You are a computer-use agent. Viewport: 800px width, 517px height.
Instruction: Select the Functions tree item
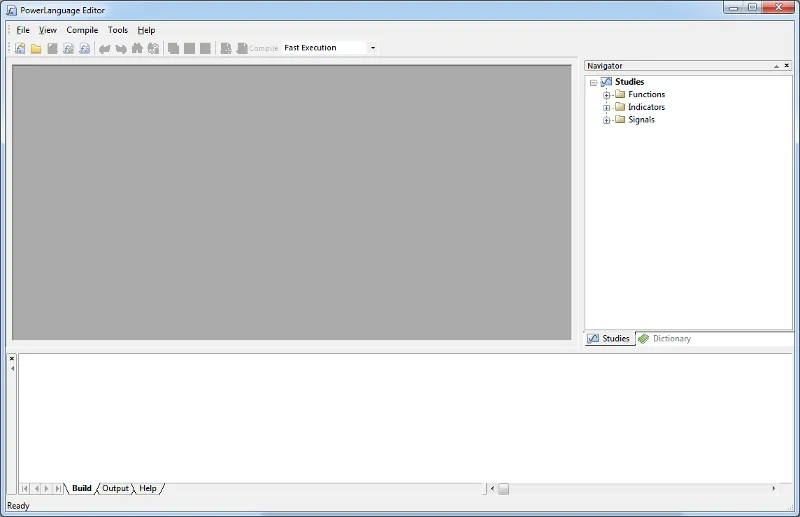(x=646, y=94)
